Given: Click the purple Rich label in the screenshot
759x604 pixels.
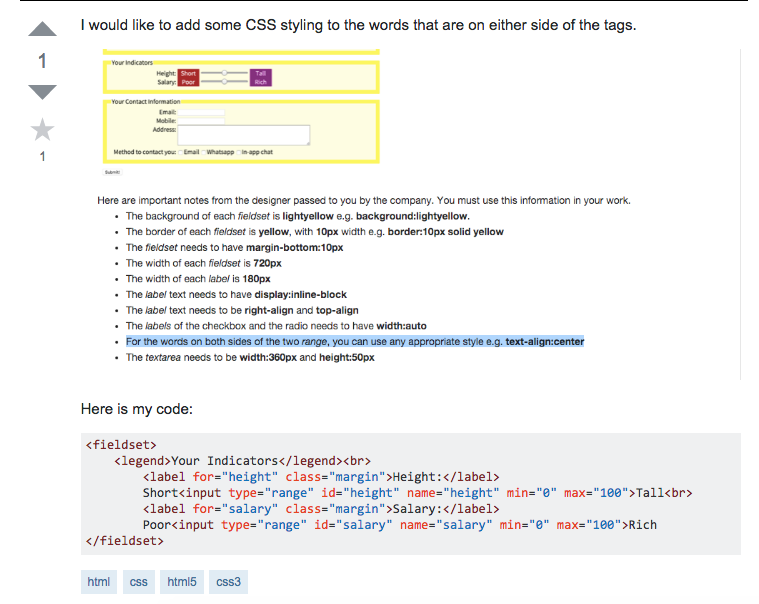Looking at the screenshot, I should [260, 82].
